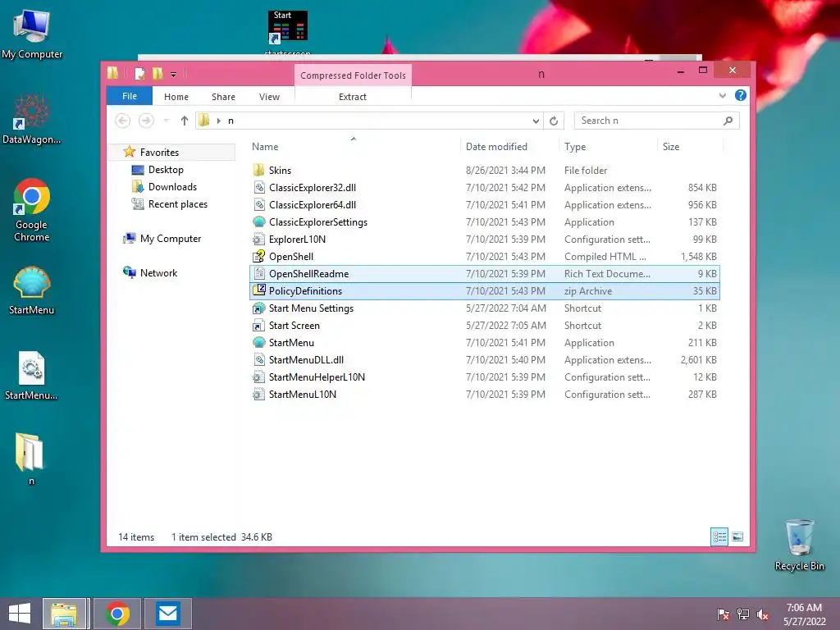The width and height of the screenshot is (840, 630).
Task: Open the Mail app on taskbar
Action: coord(168,614)
